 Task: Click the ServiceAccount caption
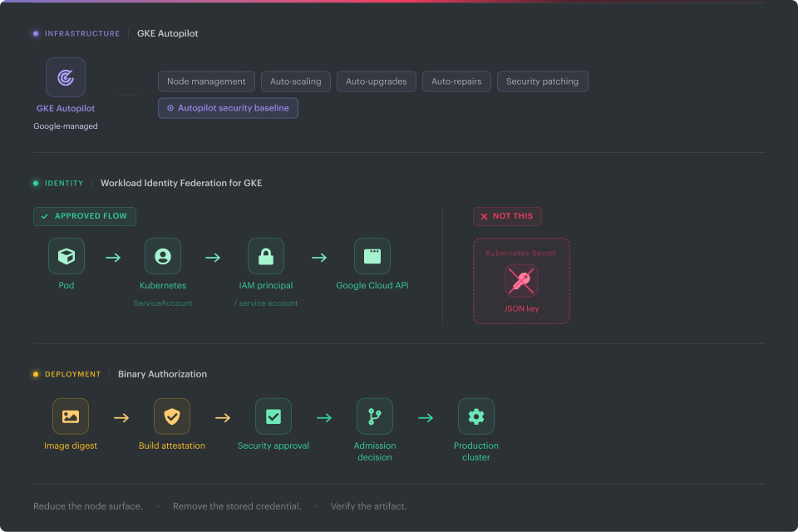[163, 303]
